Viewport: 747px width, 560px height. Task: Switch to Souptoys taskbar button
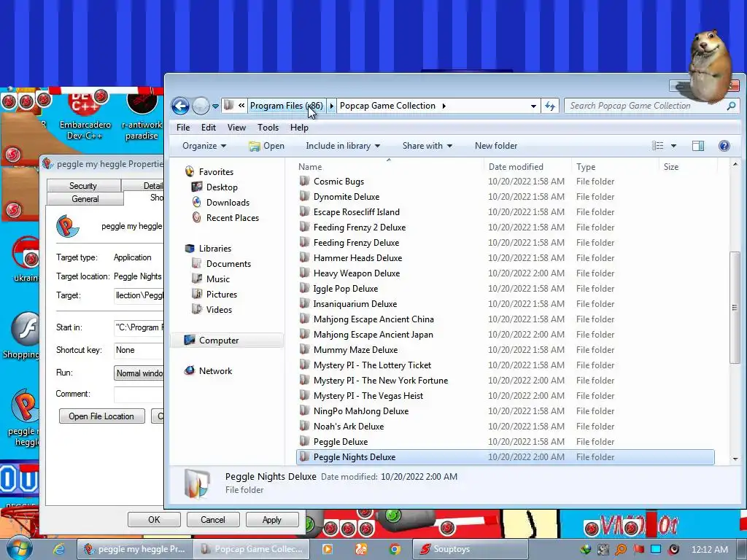[470, 549]
